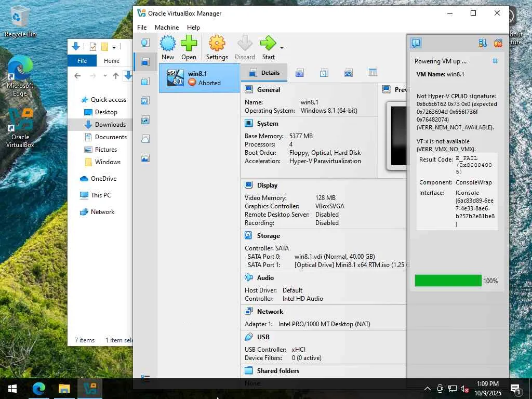Click the green Powering VM progress bar

pos(448,281)
